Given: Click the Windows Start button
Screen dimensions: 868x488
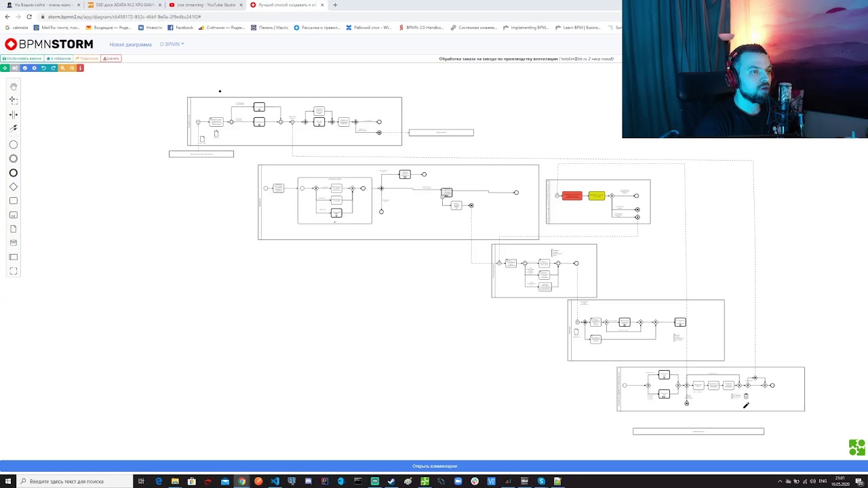Looking at the screenshot, I should coord(7,481).
